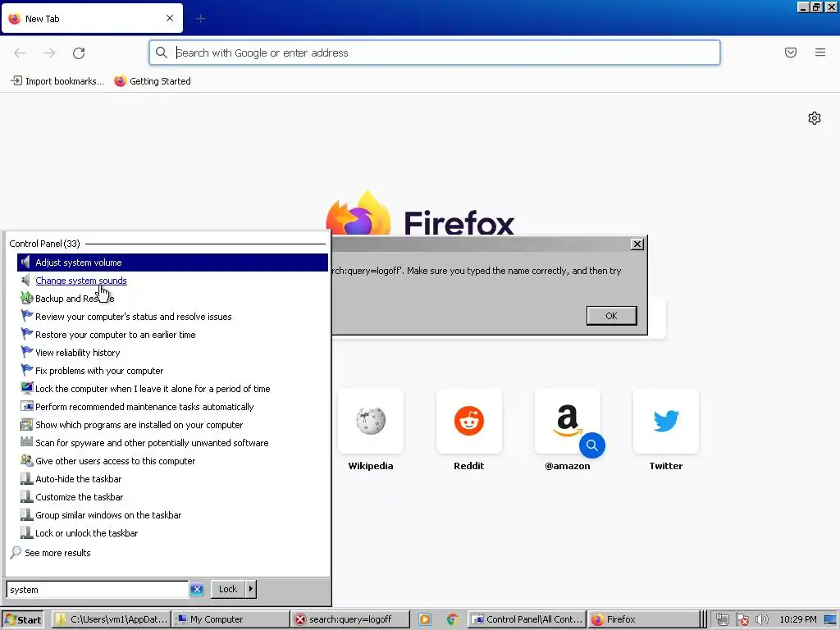Click the Start button

click(x=23, y=620)
